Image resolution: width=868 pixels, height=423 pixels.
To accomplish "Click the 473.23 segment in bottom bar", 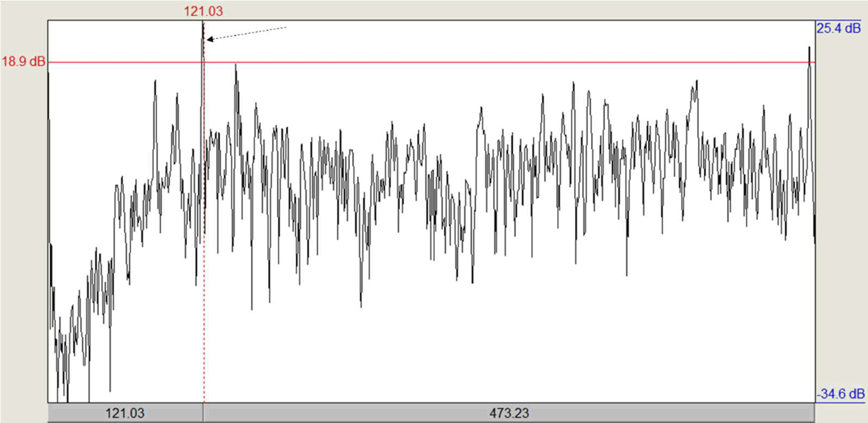I will pyautogui.click(x=509, y=413).
